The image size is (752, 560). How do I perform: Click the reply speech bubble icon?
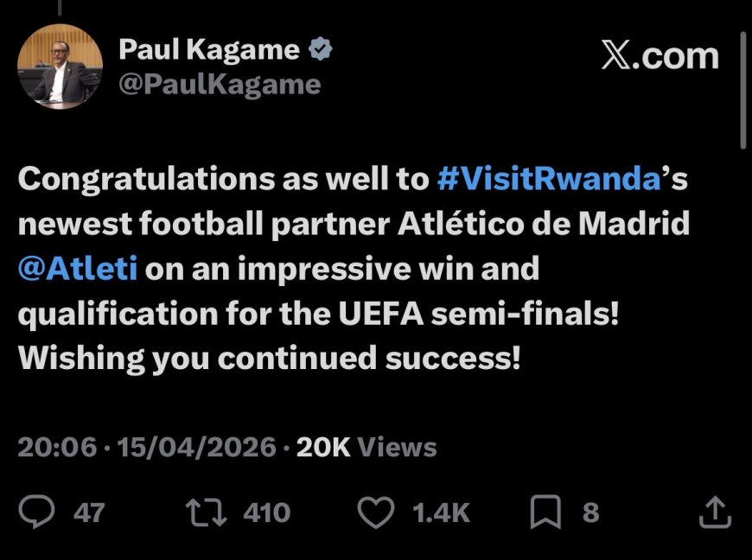[x=37, y=512]
